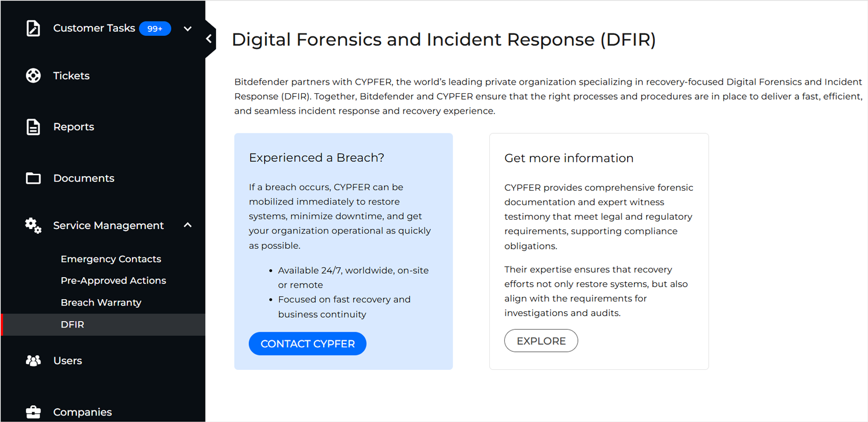Open Users via the people icon

click(x=33, y=360)
